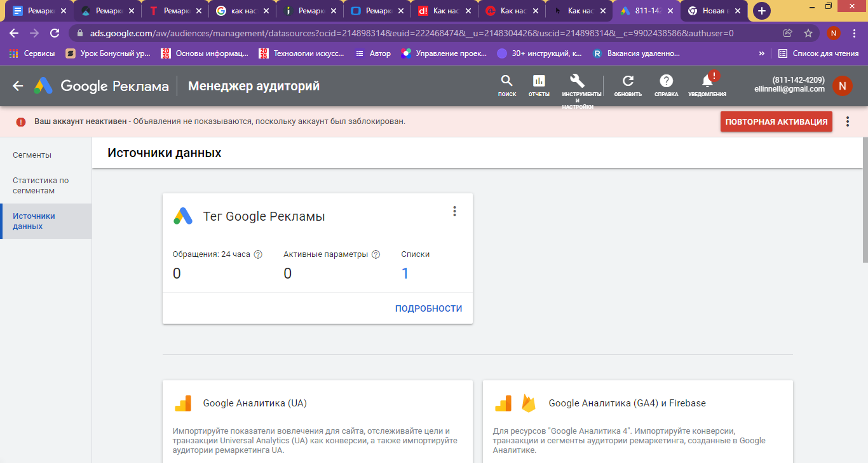Click the Search magnifier icon in header
The image size is (868, 463).
coord(506,81)
